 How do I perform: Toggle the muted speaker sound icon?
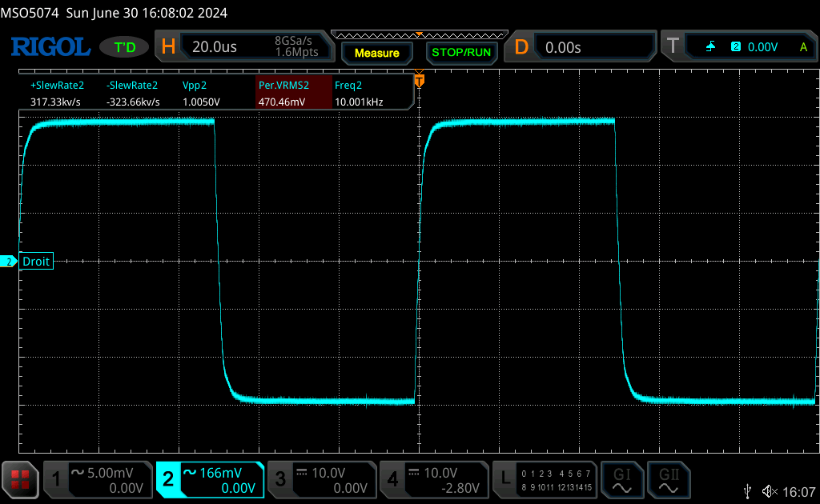tap(770, 491)
